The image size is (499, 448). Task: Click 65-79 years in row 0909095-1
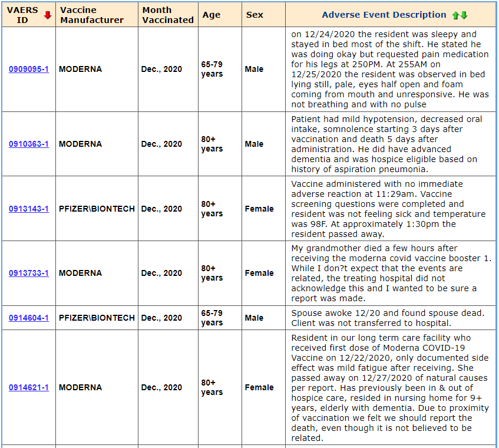pos(212,69)
